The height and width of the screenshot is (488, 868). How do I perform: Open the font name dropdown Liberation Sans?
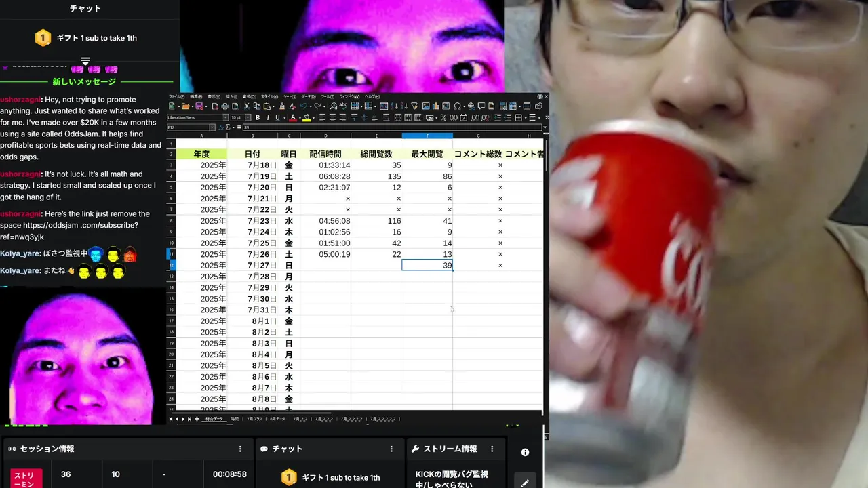tap(225, 118)
